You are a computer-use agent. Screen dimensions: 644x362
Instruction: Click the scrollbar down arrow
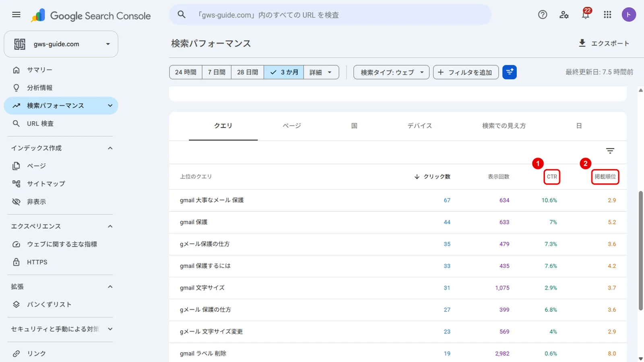[641, 358]
